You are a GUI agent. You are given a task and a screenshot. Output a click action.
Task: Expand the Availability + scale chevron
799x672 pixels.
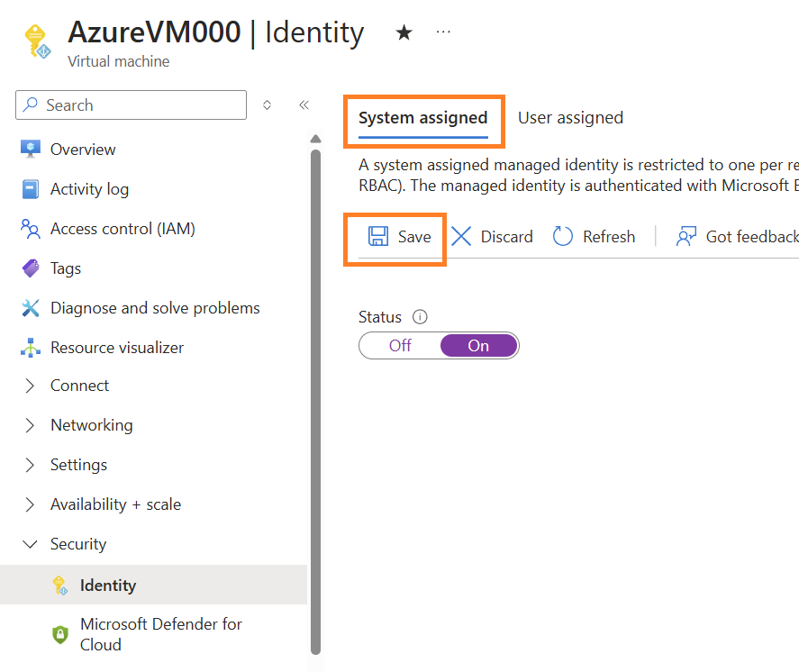pyautogui.click(x=30, y=504)
